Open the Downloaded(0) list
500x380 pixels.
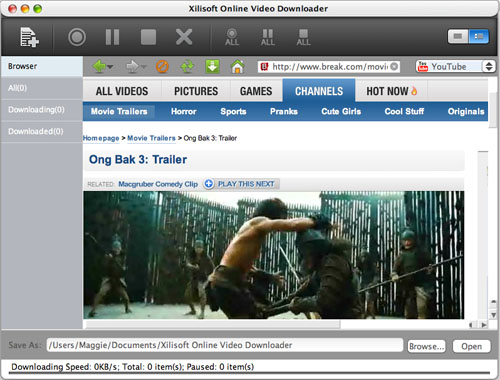click(x=42, y=131)
